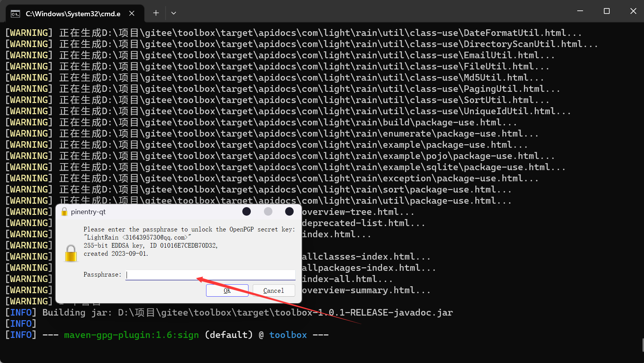Click the rightmost dark circle in pinentry title bar
This screenshot has height=363, width=644.
289,211
